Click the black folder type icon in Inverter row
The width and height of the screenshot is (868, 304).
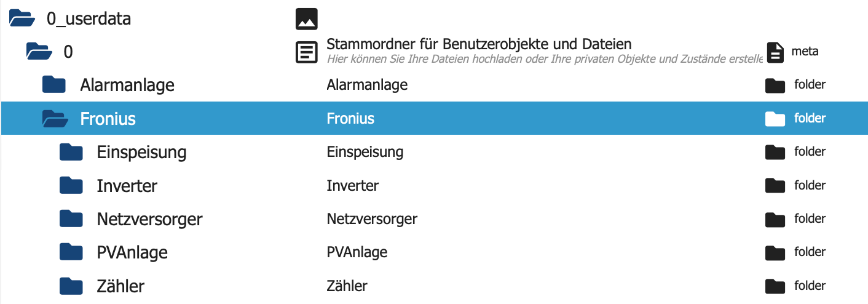[x=775, y=185]
